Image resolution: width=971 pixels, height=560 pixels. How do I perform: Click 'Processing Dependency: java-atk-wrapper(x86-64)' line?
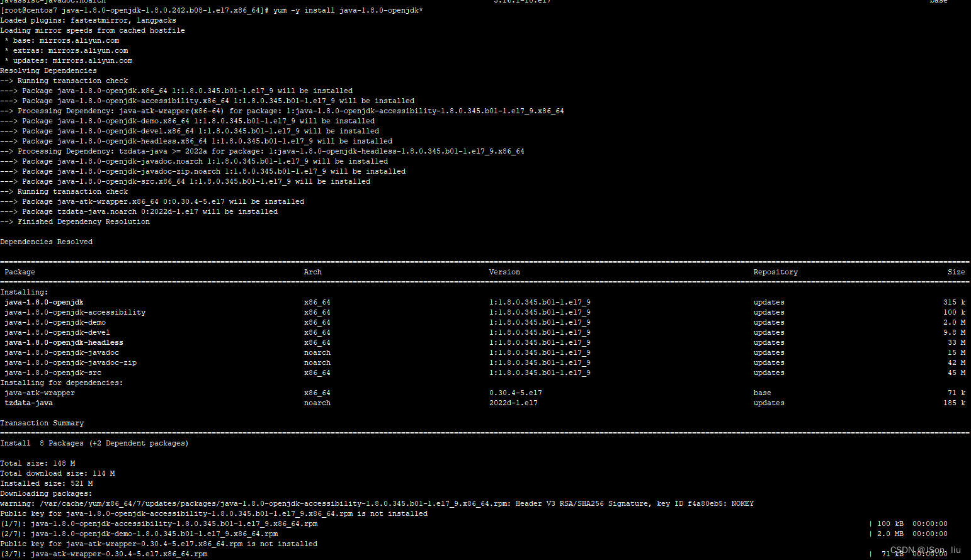pyautogui.click(x=282, y=111)
